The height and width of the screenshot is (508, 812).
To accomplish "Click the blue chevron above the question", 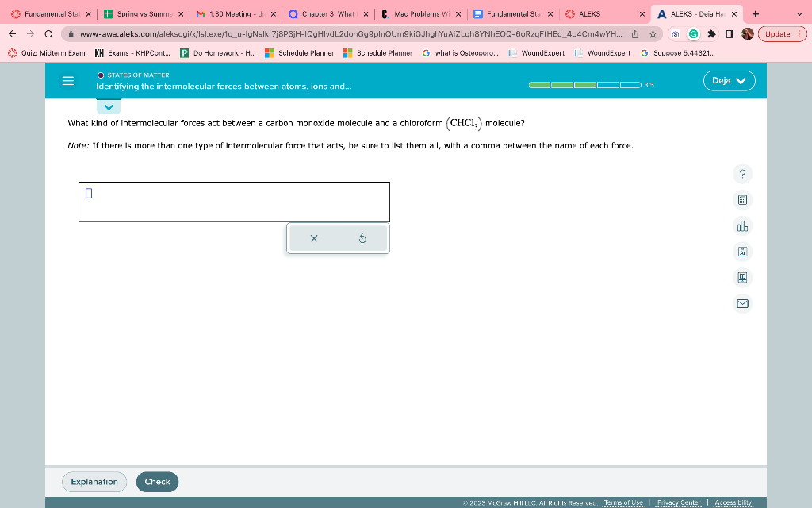I will coord(108,105).
